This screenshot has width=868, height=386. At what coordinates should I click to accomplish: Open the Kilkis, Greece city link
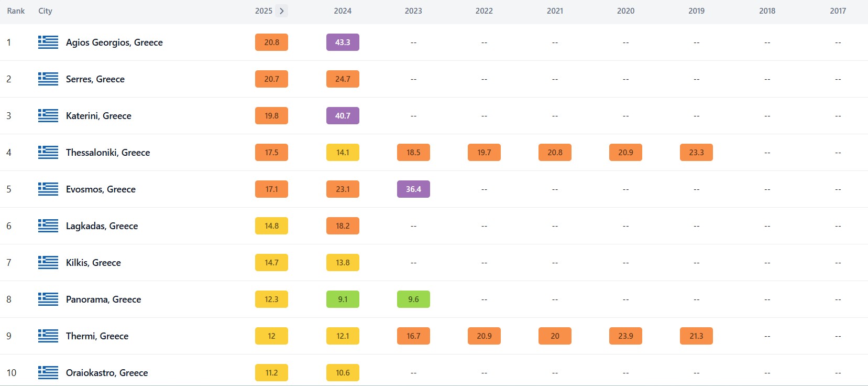93,263
